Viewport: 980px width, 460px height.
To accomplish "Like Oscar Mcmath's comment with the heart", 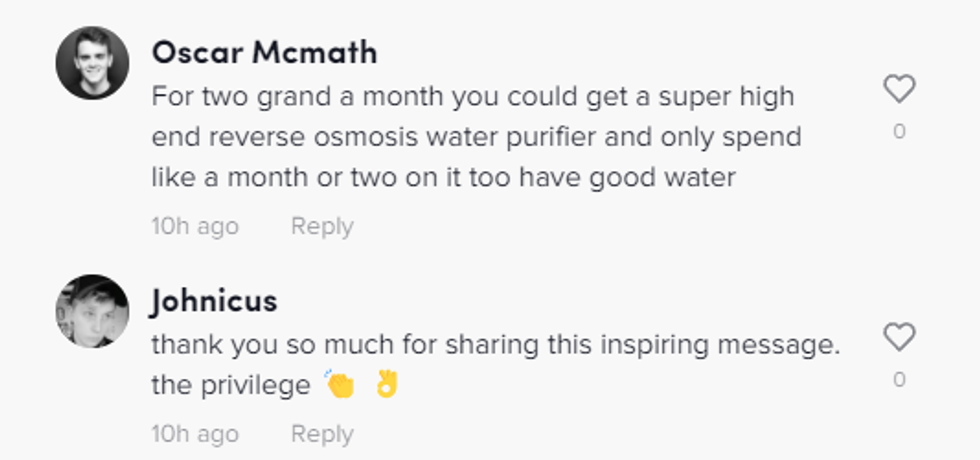I will (x=899, y=90).
